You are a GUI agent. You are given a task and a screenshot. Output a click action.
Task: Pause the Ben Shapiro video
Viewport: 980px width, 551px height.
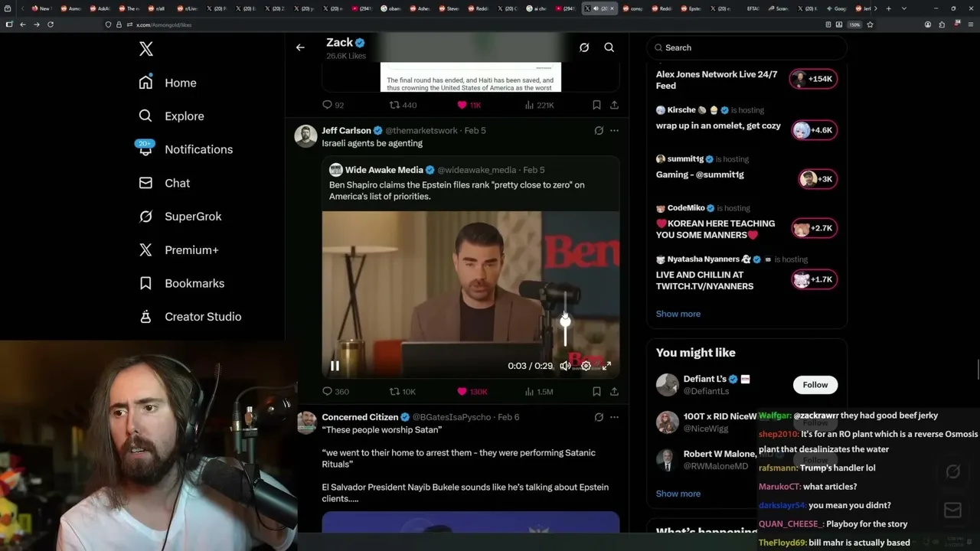[335, 366]
